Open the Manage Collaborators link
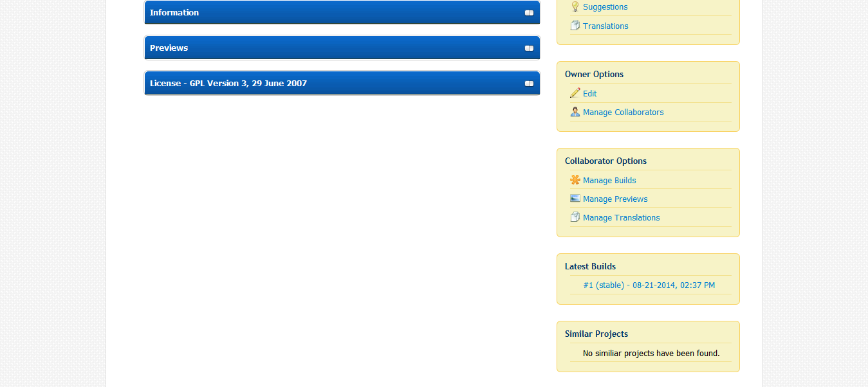868x387 pixels. 623,113
